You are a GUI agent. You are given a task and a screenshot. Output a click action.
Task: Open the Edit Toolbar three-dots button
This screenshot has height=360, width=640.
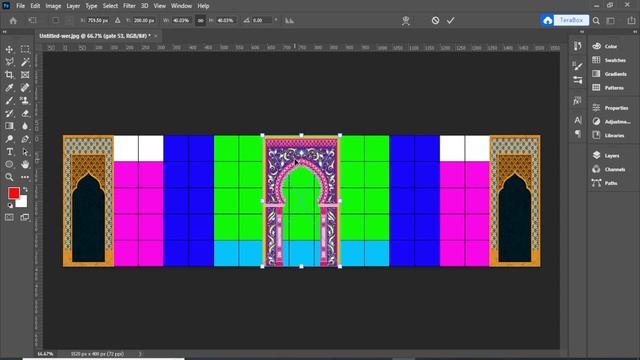point(25,177)
